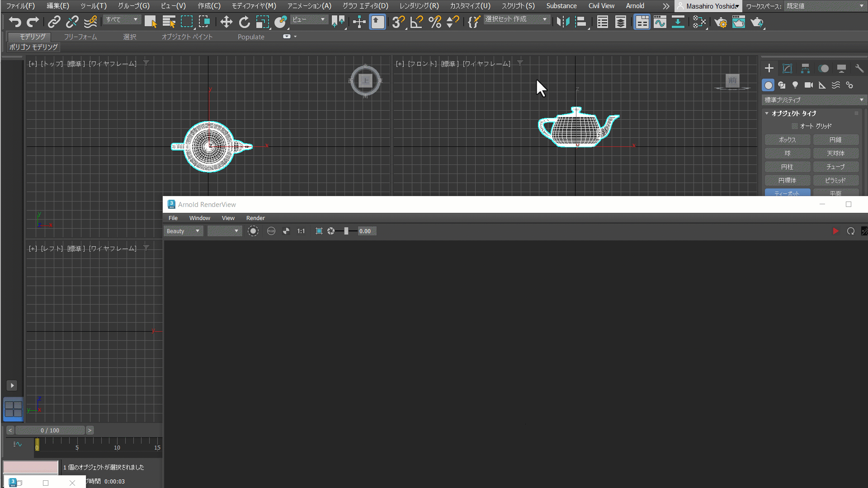Open Schematic View icon

(x=678, y=22)
